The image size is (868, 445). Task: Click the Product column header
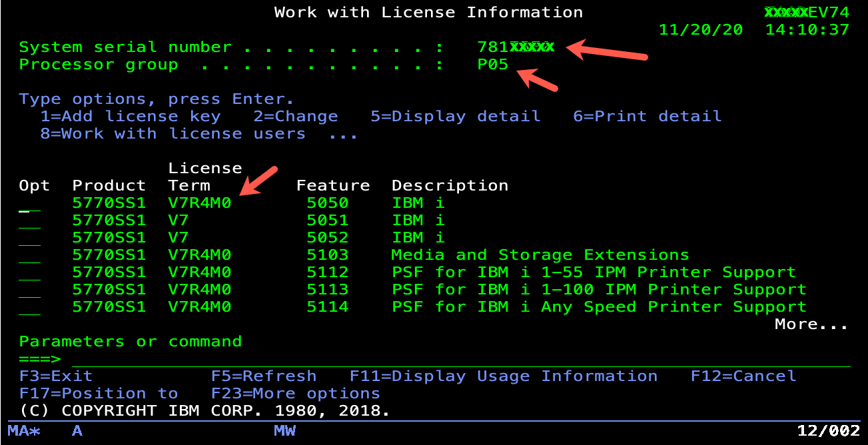coord(109,186)
